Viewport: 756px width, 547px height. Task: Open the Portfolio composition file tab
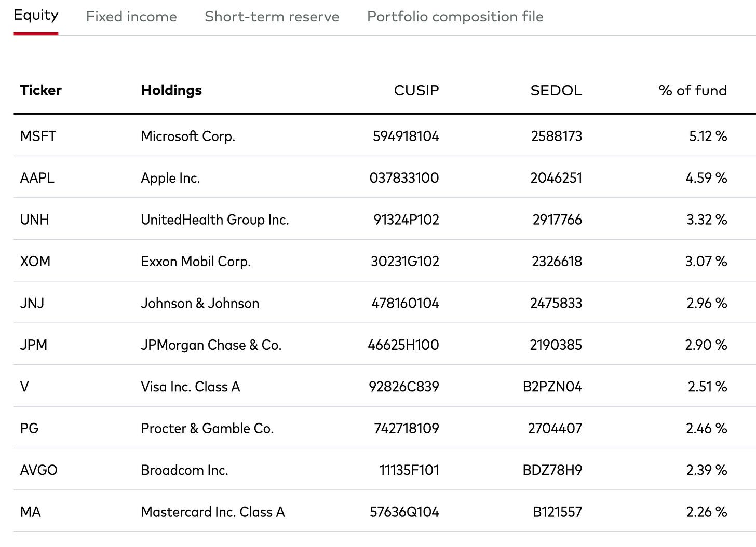(455, 17)
